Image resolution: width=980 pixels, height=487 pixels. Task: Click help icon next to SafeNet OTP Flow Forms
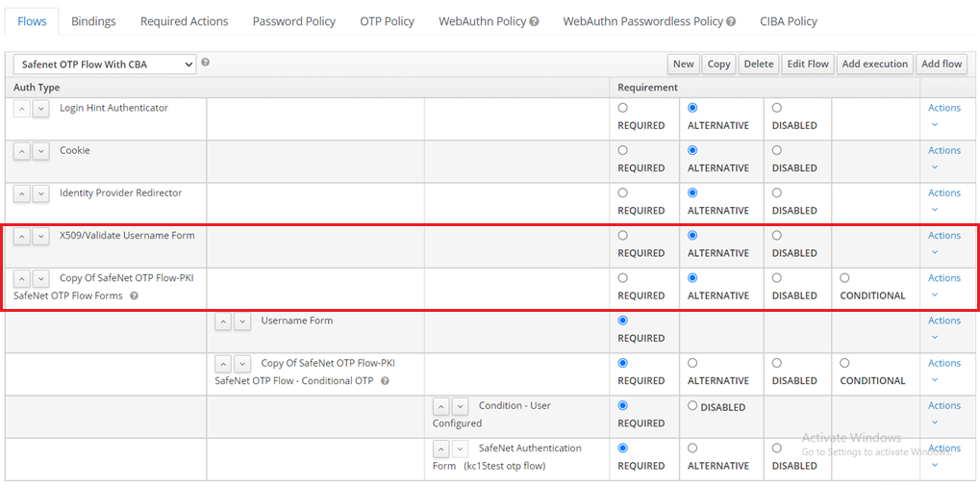134,295
